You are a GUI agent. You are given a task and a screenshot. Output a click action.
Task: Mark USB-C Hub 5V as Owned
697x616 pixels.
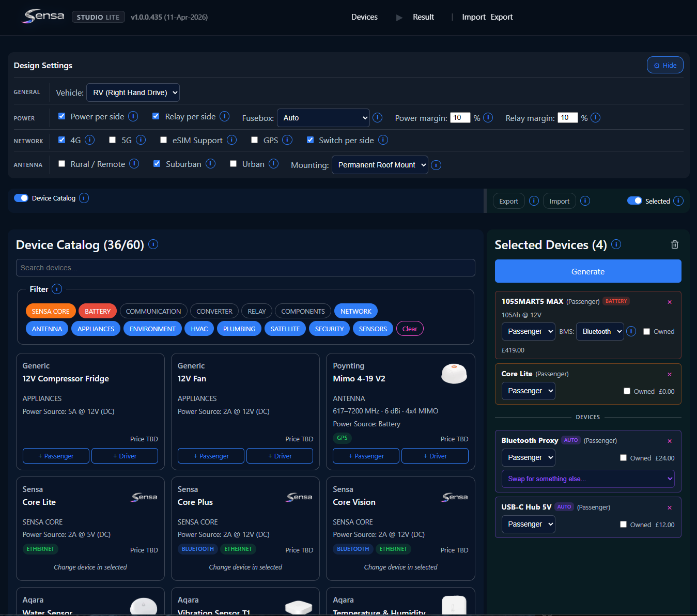[x=623, y=524]
